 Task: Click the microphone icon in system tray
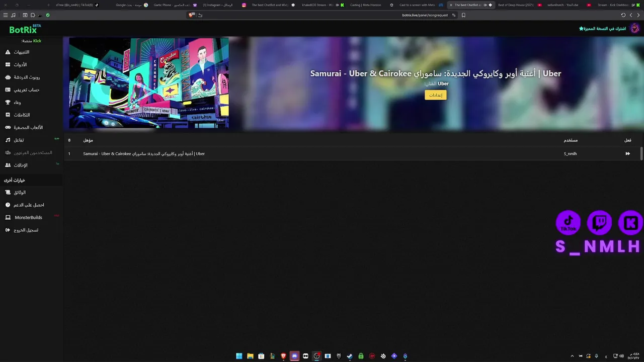pyautogui.click(x=596, y=356)
